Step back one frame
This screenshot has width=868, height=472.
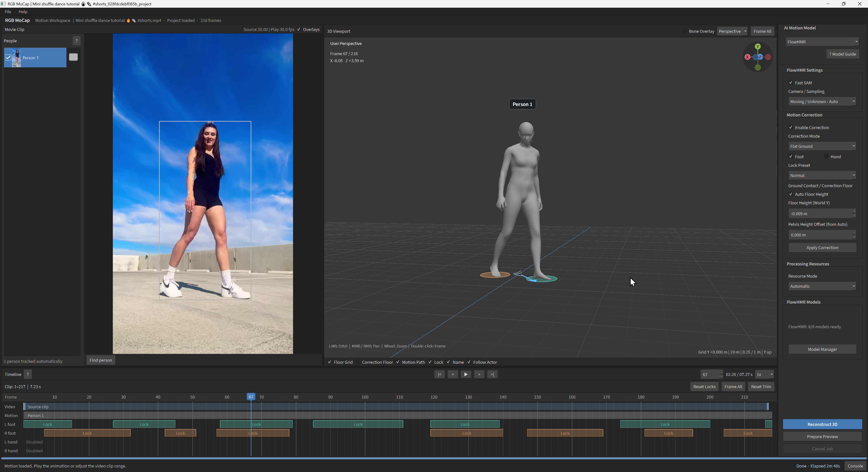(453, 374)
